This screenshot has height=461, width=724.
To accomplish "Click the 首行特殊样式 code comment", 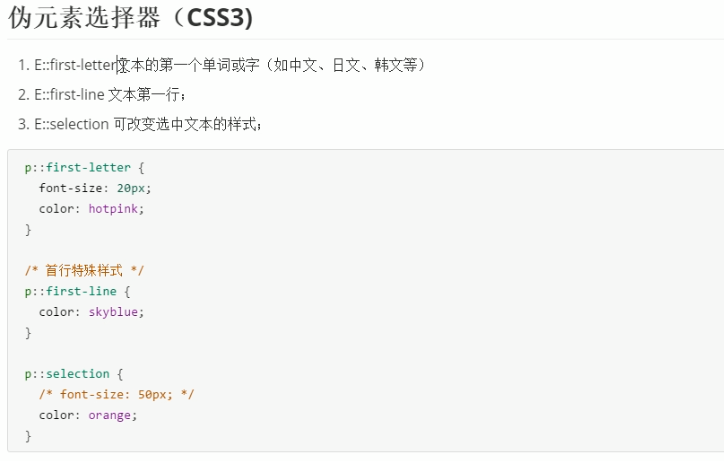I will (84, 270).
